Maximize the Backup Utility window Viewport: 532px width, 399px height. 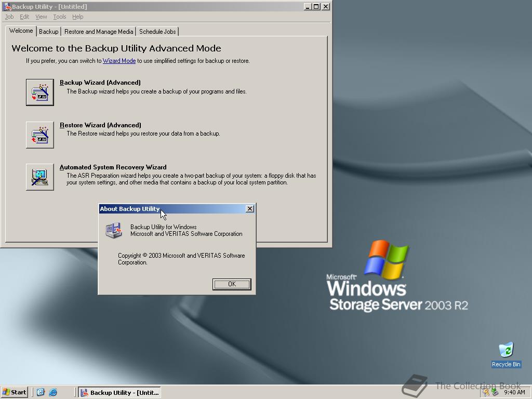point(316,6)
